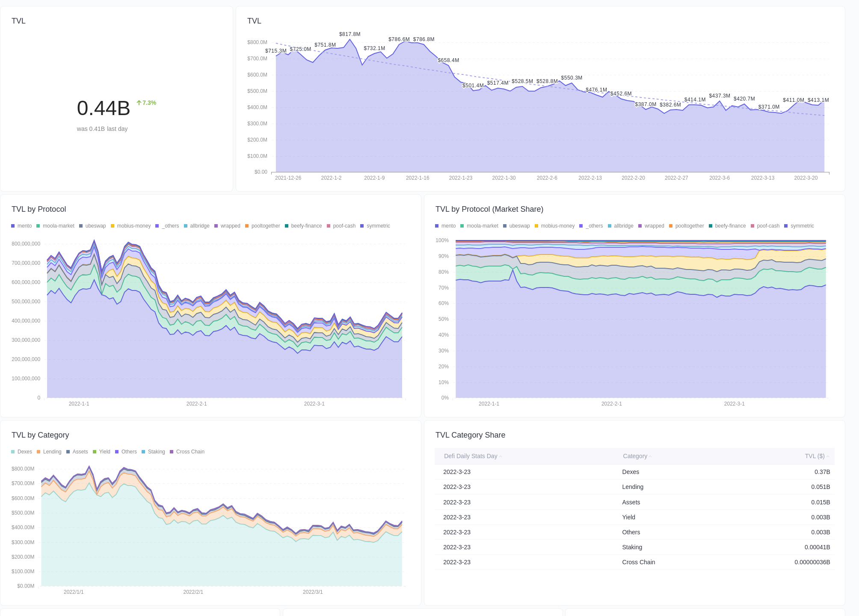The height and width of the screenshot is (616, 859).
Task: Toggle beefy-finance legend in Market Share chart
Action: (727, 226)
